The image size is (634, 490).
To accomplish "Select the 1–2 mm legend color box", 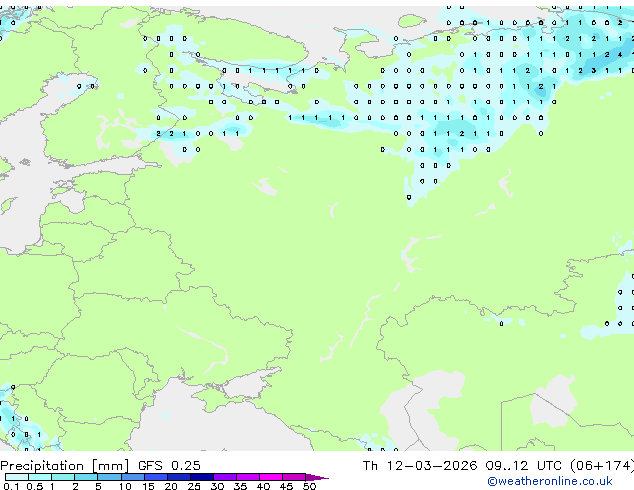I will pos(63,477).
